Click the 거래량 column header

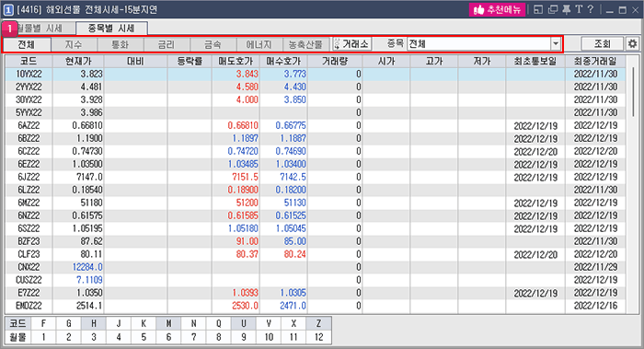pyautogui.click(x=335, y=62)
